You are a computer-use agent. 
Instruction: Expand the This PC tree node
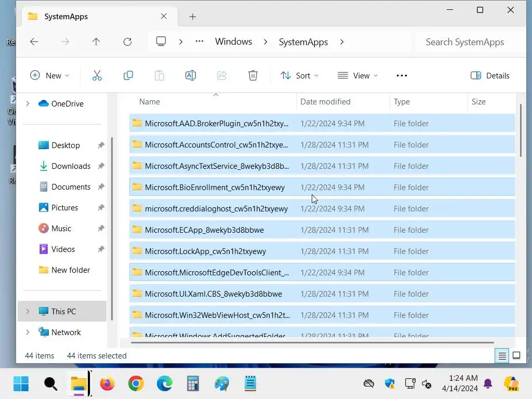pos(28,311)
